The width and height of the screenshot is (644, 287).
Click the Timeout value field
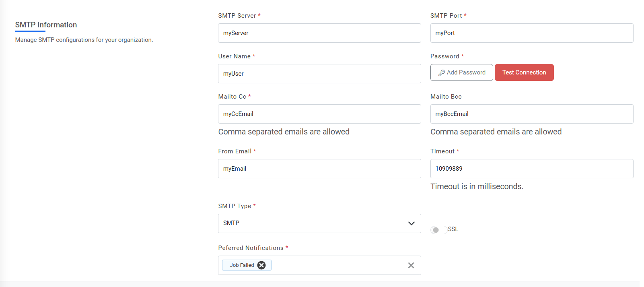tap(531, 168)
